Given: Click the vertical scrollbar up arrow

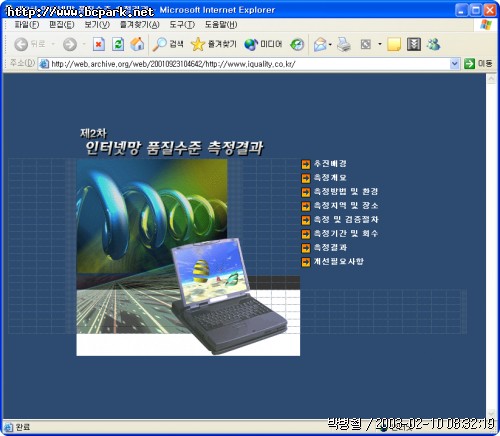Looking at the screenshot, I should [x=491, y=79].
